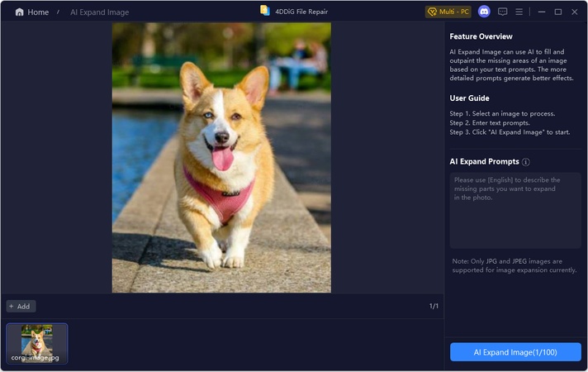
Task: Click the User Guide heading
Action: point(469,98)
